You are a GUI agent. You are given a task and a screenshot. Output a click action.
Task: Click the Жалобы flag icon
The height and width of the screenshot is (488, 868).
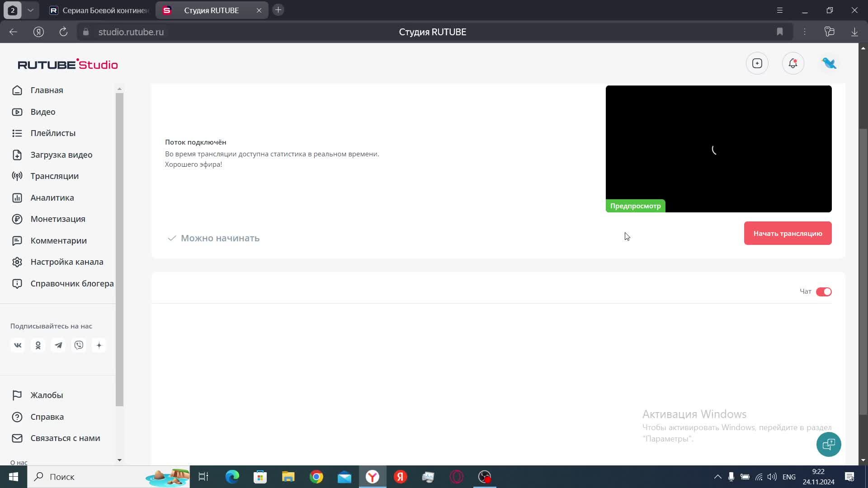[x=17, y=395]
